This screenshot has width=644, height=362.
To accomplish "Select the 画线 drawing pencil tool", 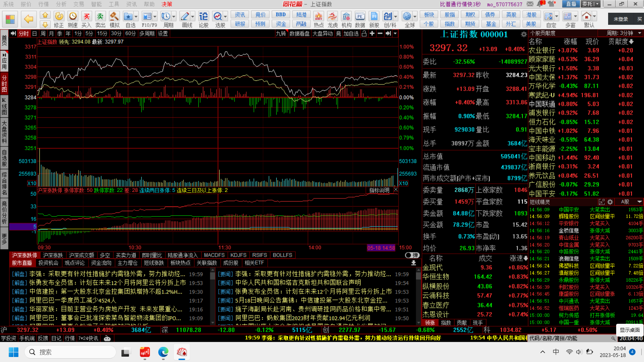I will tap(185, 19).
